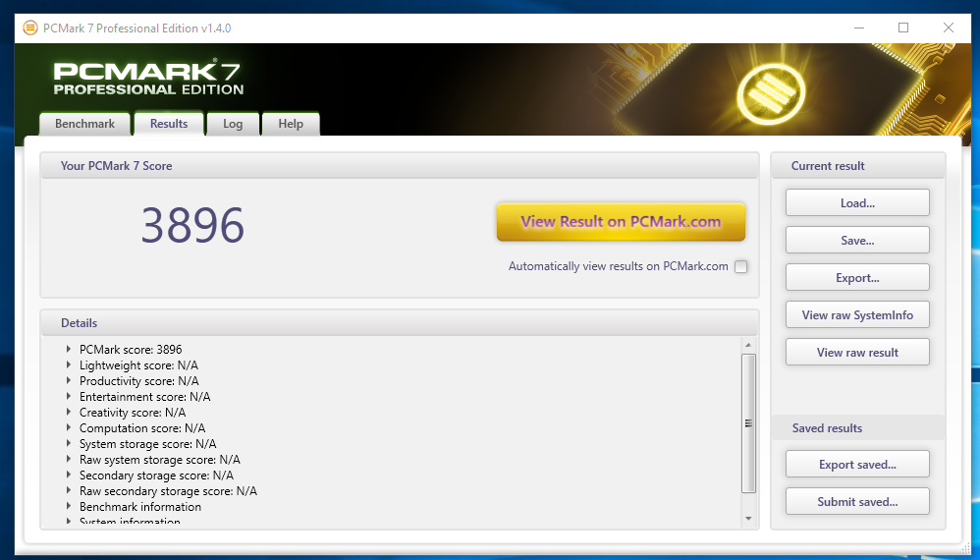The height and width of the screenshot is (560, 980).
Task: Close the PCMark 7 window
Action: tap(949, 28)
